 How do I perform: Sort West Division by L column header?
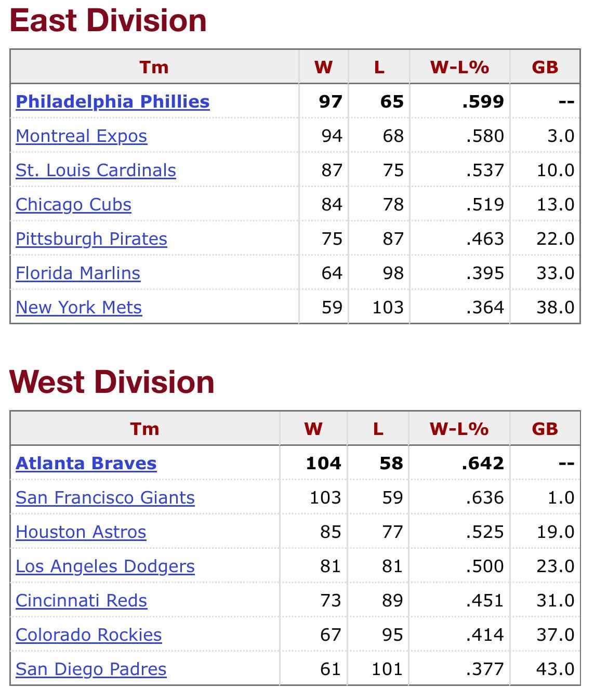coord(378,429)
